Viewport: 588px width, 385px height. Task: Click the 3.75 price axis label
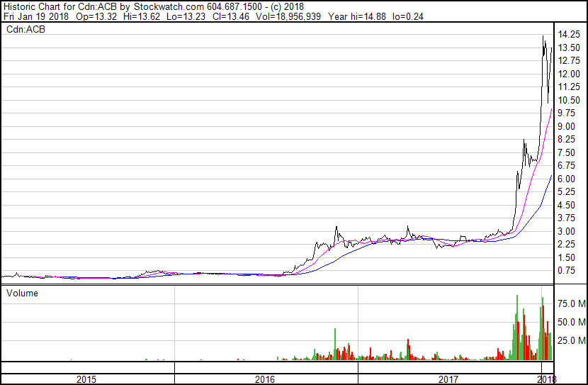566,218
